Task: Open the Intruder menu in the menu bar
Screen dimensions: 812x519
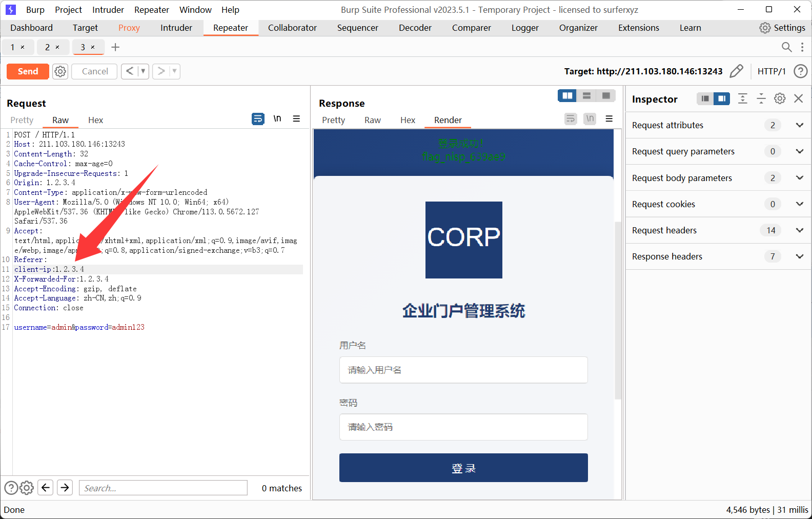Action: [108, 10]
